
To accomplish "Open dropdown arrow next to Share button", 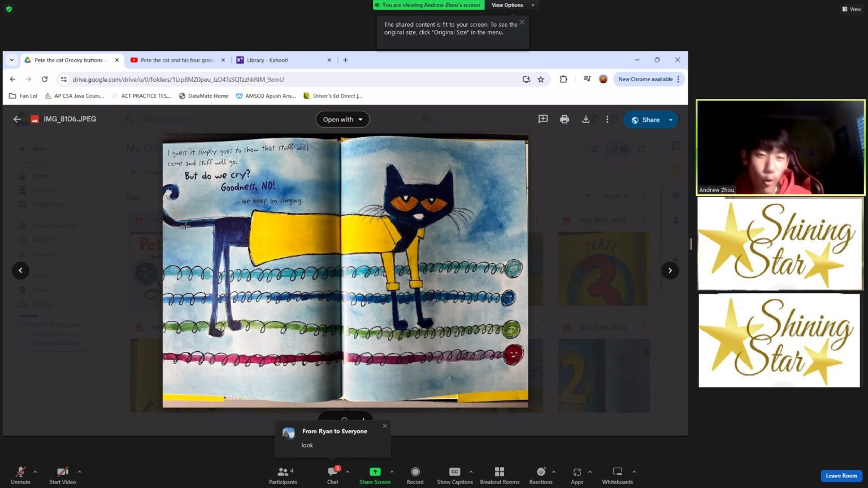I will pyautogui.click(x=671, y=120).
